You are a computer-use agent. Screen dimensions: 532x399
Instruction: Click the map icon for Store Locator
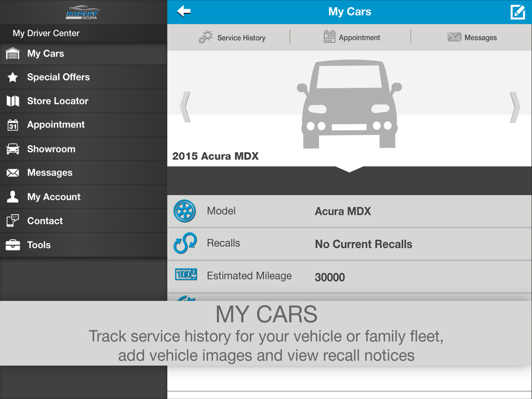click(x=13, y=101)
